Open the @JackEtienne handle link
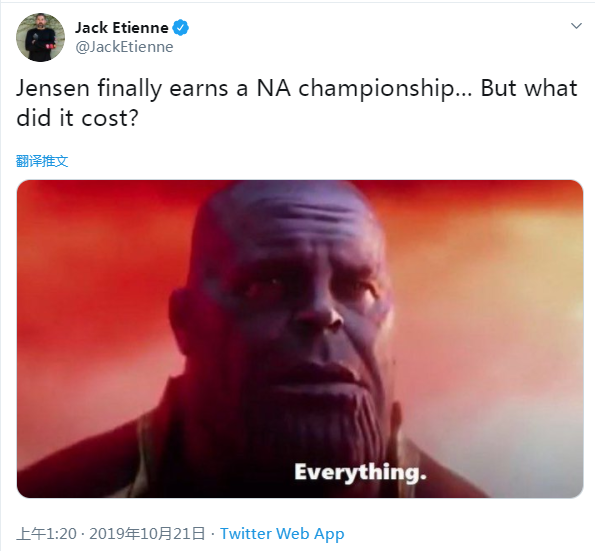595x551 pixels. 124,47
